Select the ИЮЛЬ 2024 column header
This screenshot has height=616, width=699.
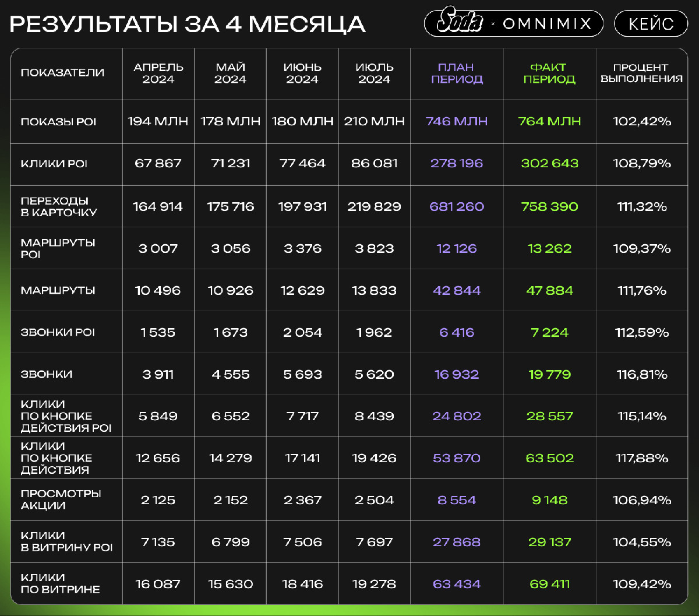tap(375, 73)
